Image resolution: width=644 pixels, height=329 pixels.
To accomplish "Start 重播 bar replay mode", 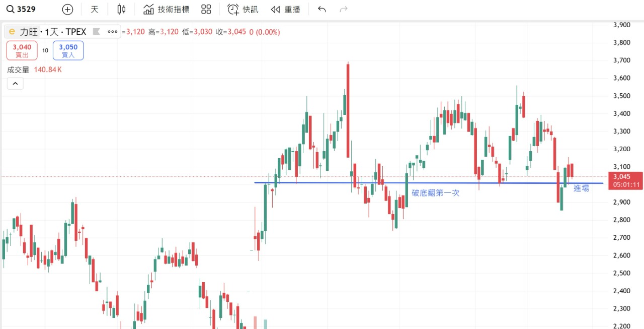I will [285, 9].
